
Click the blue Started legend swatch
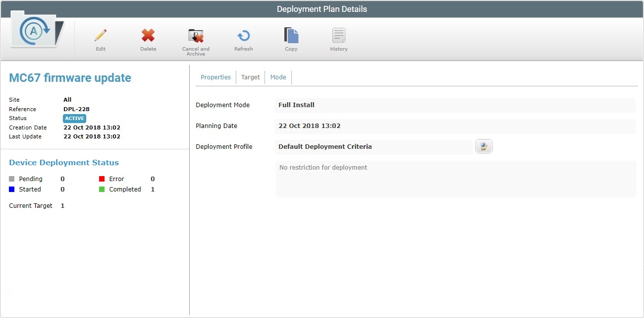click(11, 189)
